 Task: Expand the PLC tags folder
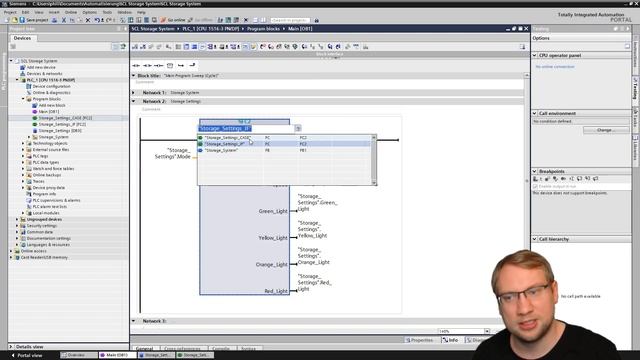[23, 156]
